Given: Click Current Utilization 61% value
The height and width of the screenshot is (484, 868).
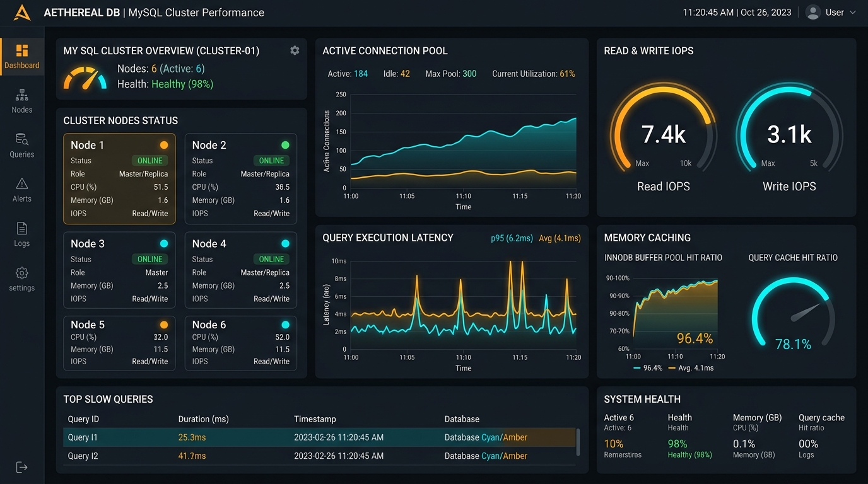Looking at the screenshot, I should [567, 74].
